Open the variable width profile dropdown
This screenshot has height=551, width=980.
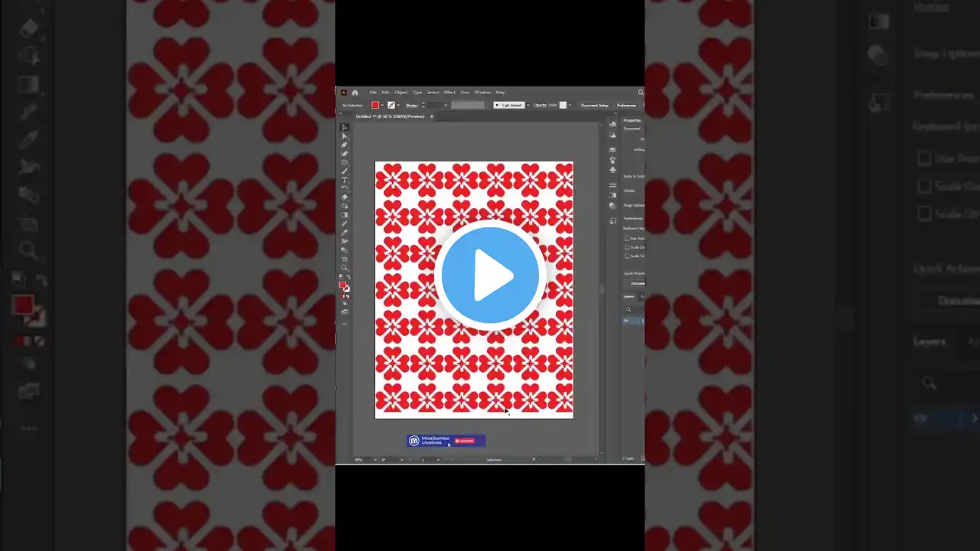click(468, 106)
